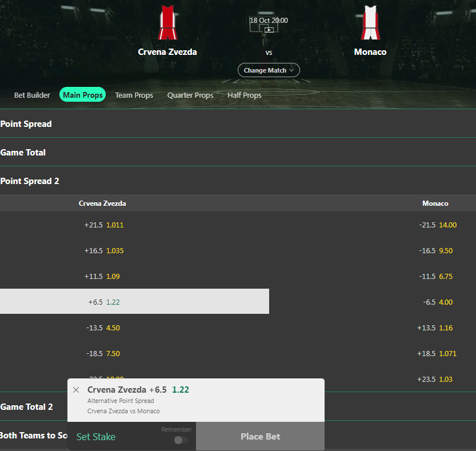Remove the Crvena Zvezda +6.5 selection with X
Viewport: 476px width, 451px height.
click(x=76, y=390)
